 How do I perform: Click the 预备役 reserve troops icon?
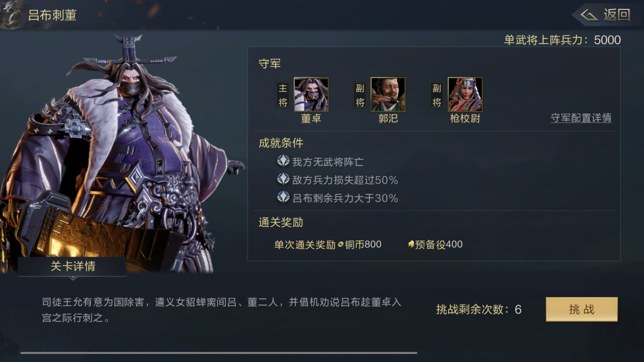411,244
